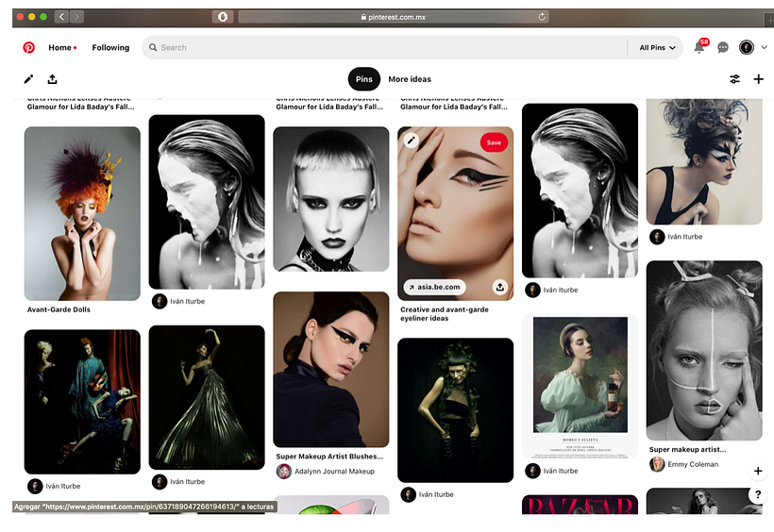Screen dimensions: 774x532
Task: Select the Pins tab
Action: (x=363, y=79)
